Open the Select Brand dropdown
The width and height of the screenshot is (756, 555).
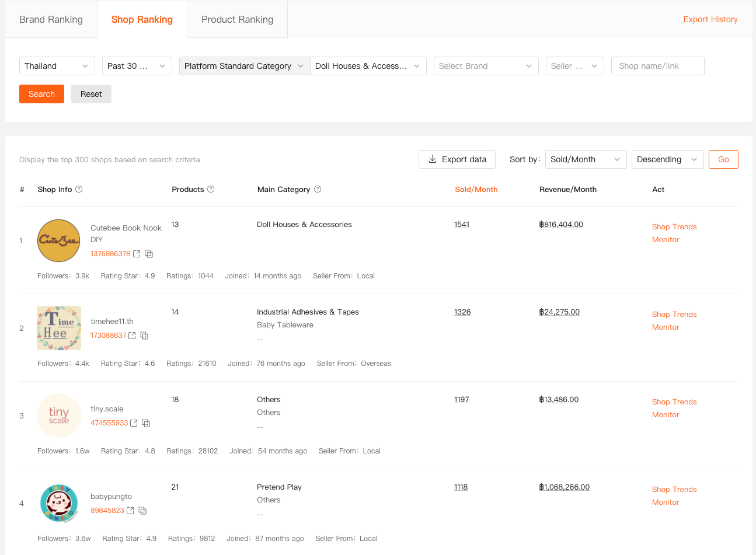pyautogui.click(x=486, y=66)
